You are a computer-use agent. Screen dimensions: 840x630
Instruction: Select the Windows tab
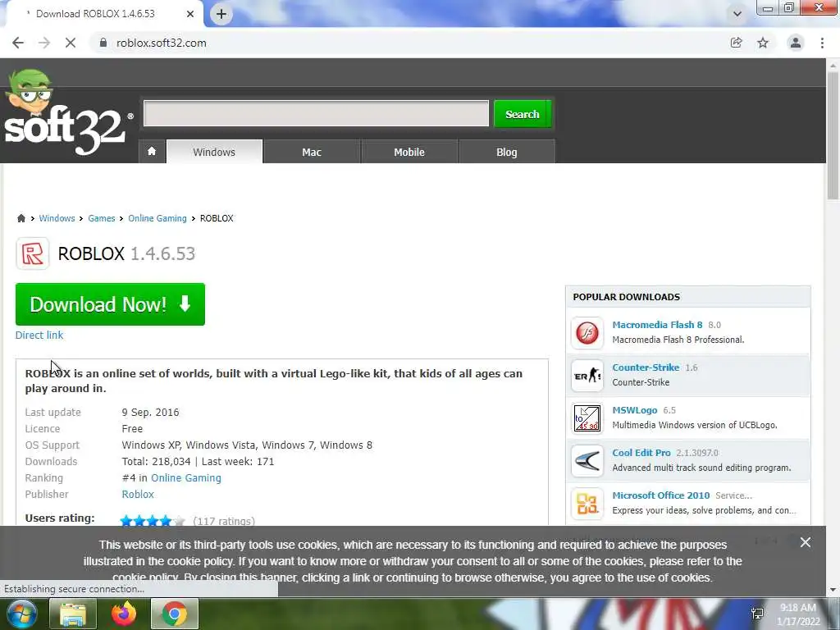click(x=214, y=152)
